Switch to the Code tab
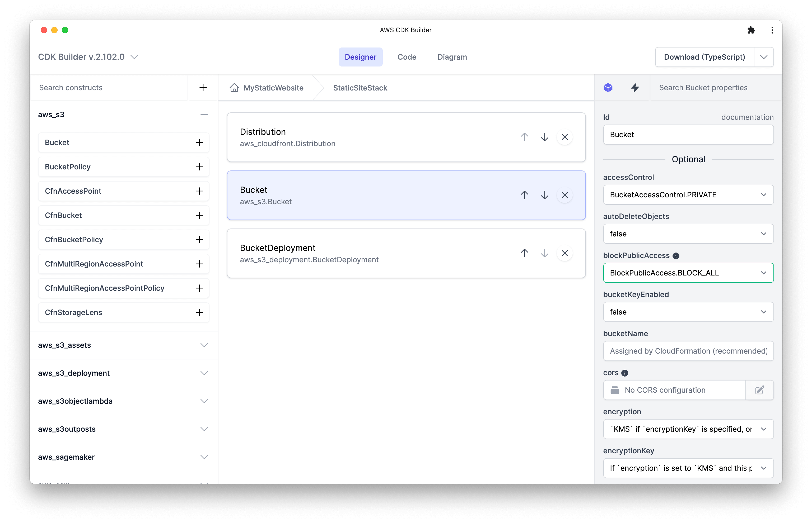 tap(407, 57)
